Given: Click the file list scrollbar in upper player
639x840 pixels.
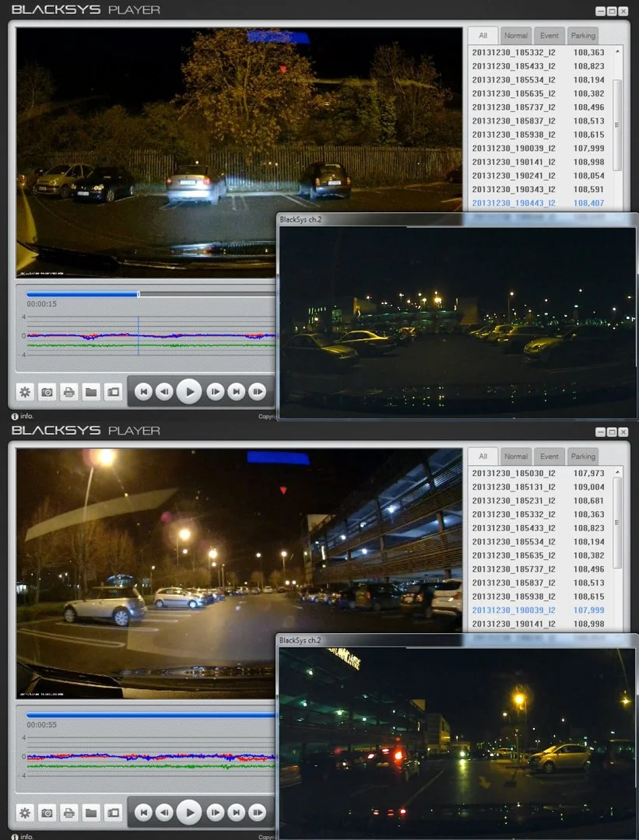Looking at the screenshot, I should (617, 124).
